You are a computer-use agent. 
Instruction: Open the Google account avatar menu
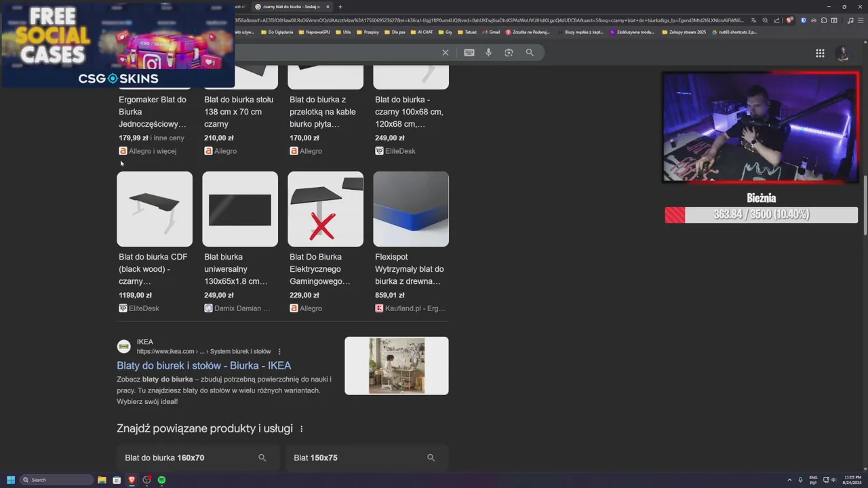click(x=843, y=53)
